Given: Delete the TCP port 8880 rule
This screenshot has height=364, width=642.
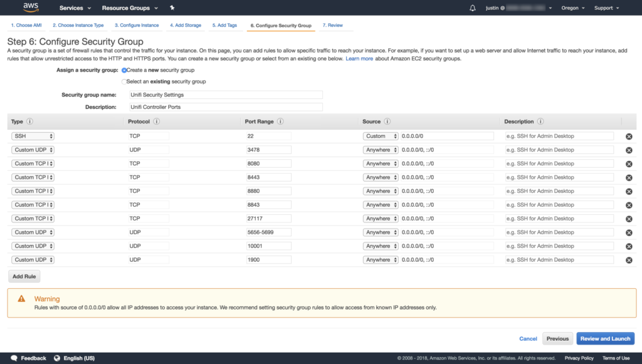Looking at the screenshot, I should (x=629, y=192).
